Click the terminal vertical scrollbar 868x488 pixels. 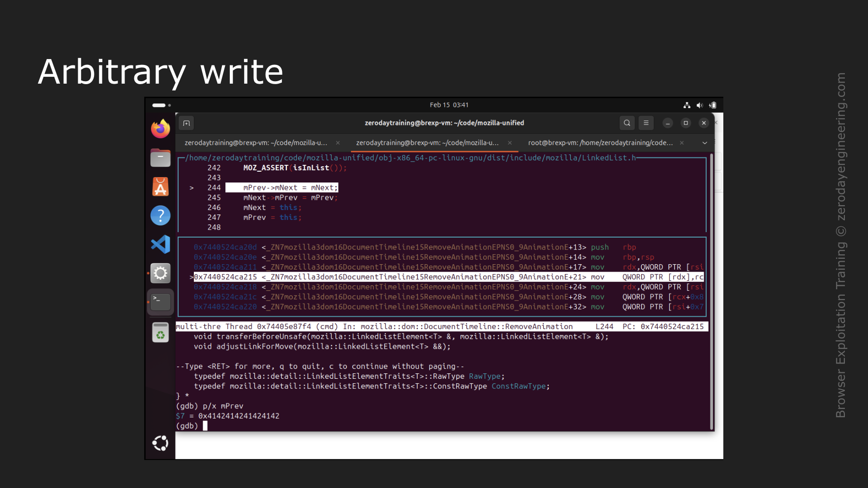tap(712, 292)
